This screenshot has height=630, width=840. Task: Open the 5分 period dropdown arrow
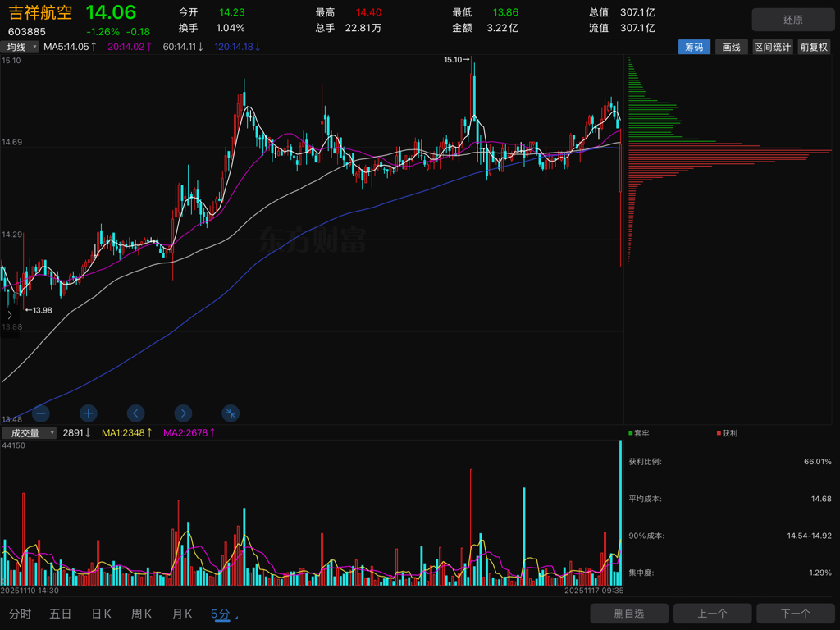click(236, 618)
